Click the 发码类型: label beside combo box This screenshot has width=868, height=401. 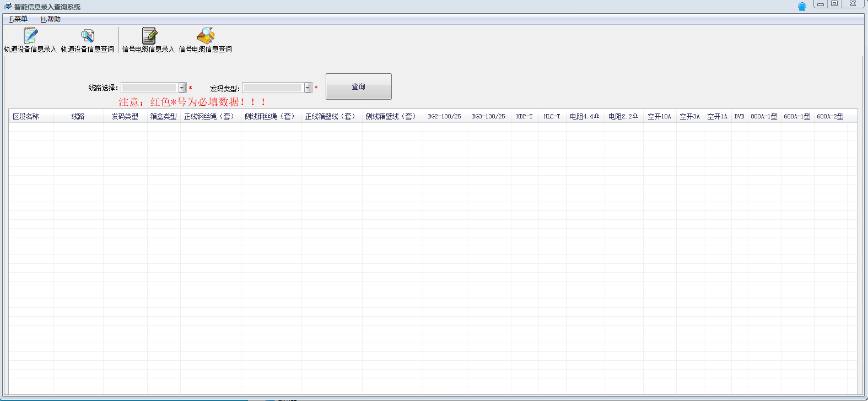click(224, 88)
